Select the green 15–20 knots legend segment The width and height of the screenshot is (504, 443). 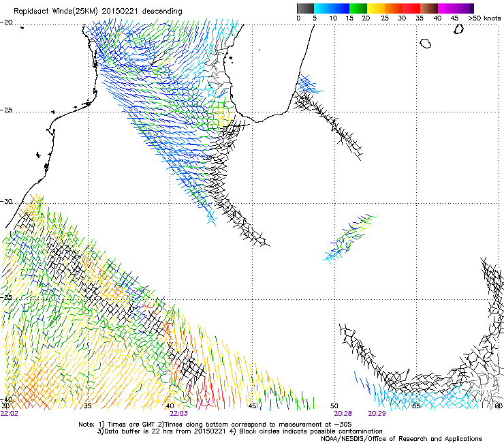(x=358, y=8)
